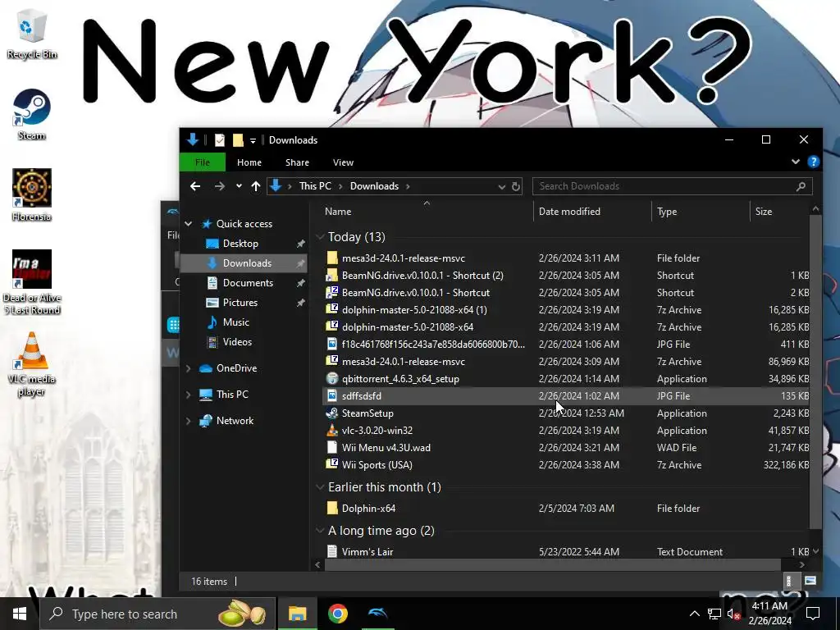Open Explorer help question mark icon
The image size is (840, 630).
[x=813, y=162]
